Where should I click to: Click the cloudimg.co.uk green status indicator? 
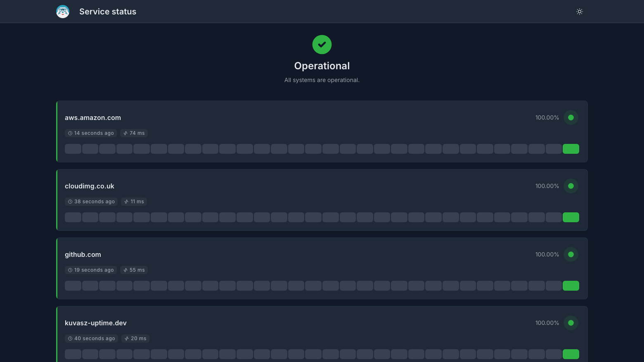[571, 186]
